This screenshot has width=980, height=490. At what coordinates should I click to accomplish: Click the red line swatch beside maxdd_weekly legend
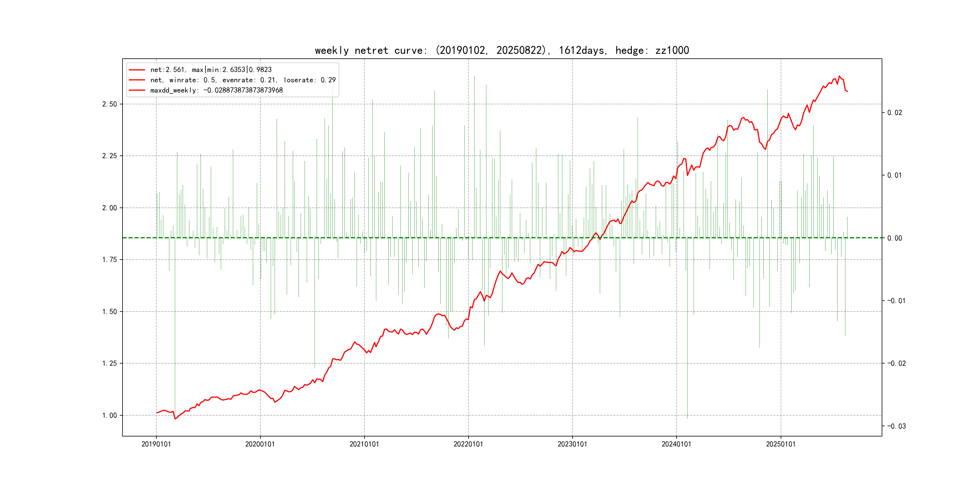[137, 90]
